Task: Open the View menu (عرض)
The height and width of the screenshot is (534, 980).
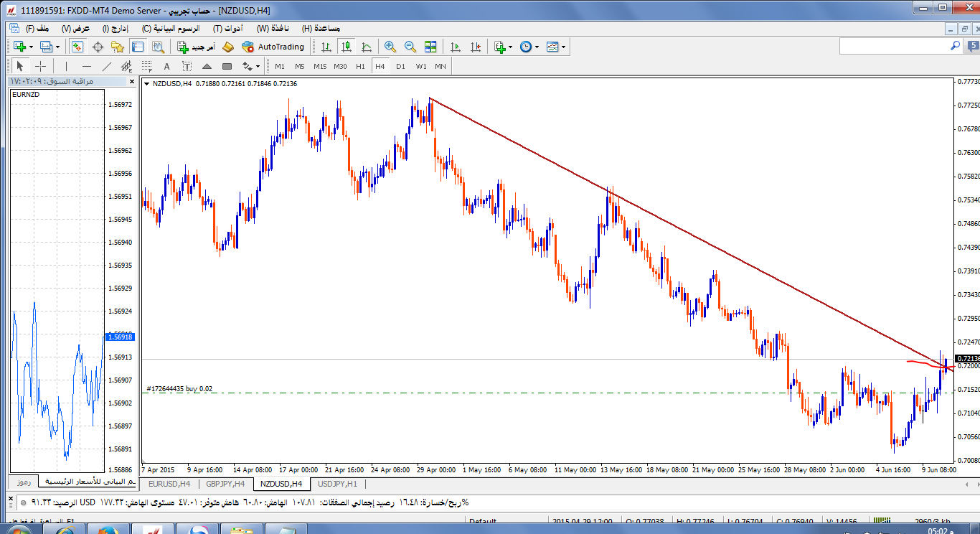Action: coord(76,29)
